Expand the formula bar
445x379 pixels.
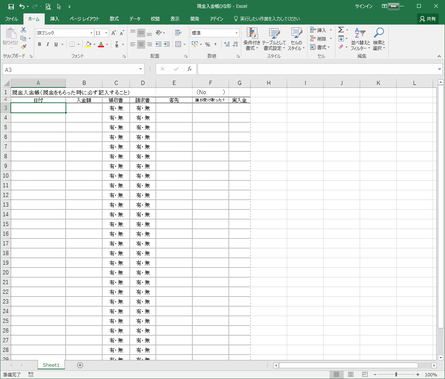click(x=439, y=69)
